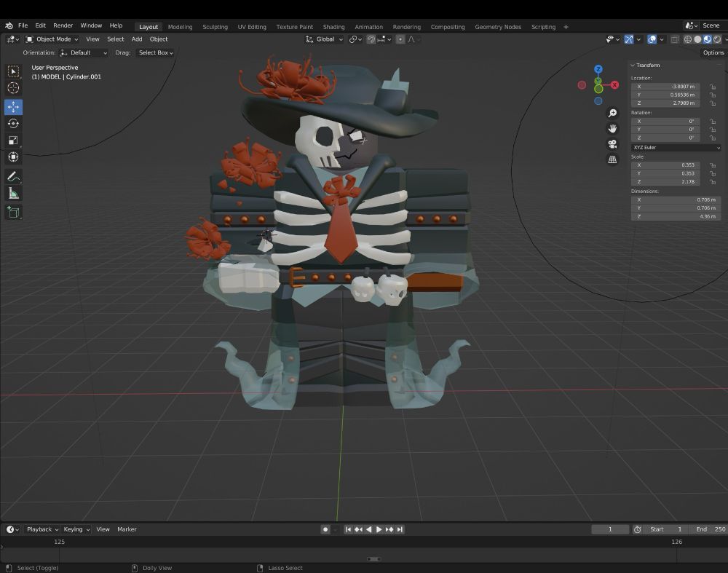
Task: Open the Keying dropdown
Action: click(x=76, y=529)
